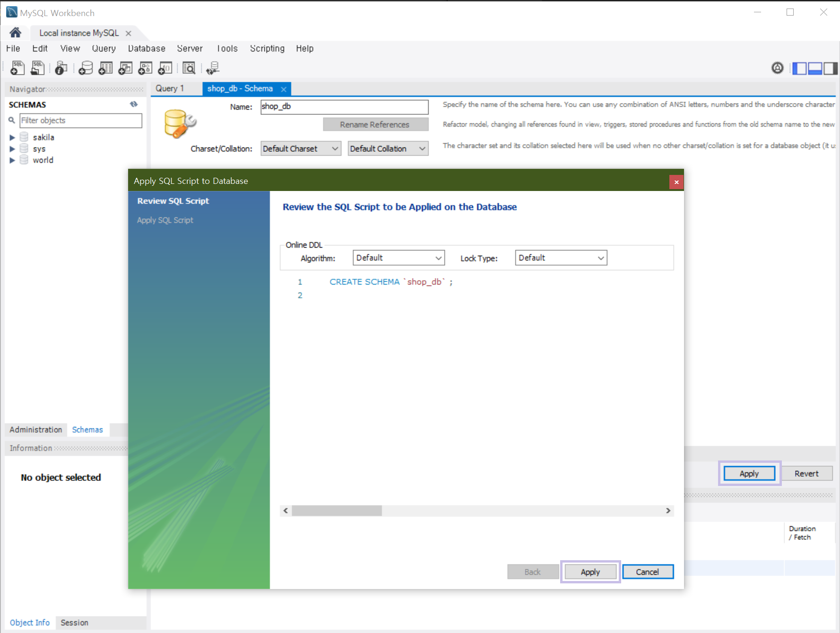Click the scroll right arrow in dialog

(x=668, y=511)
